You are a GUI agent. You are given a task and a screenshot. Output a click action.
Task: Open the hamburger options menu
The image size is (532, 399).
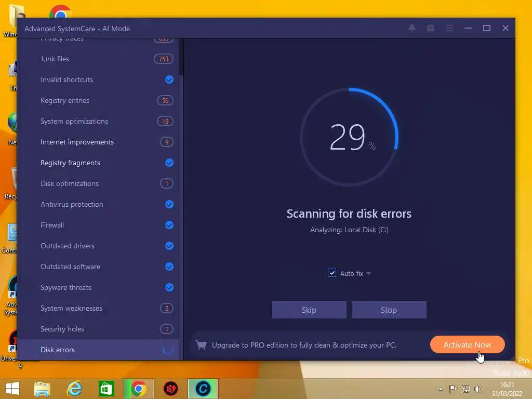449,28
